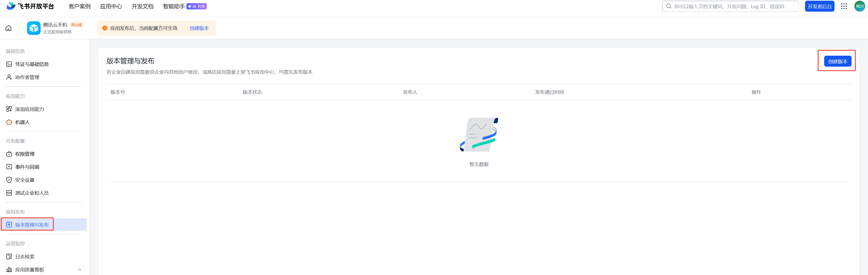868x275 pixels.
Task: Click the 腾讯云手机 blue cube app icon
Action: coord(34,28)
